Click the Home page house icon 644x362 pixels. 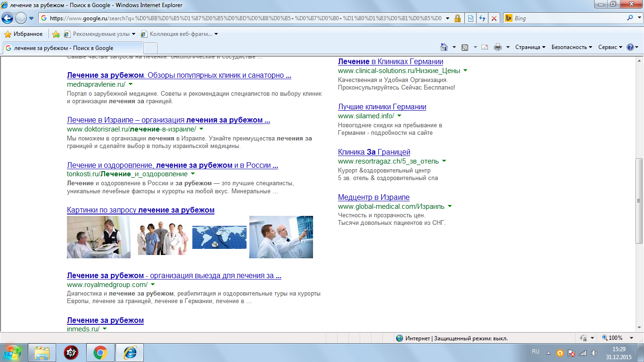(444, 47)
